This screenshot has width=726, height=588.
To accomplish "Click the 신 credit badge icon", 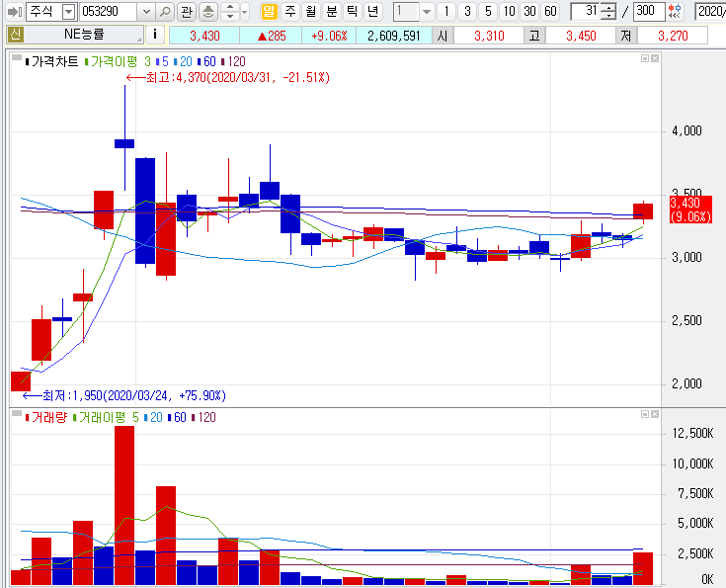I will click(15, 35).
